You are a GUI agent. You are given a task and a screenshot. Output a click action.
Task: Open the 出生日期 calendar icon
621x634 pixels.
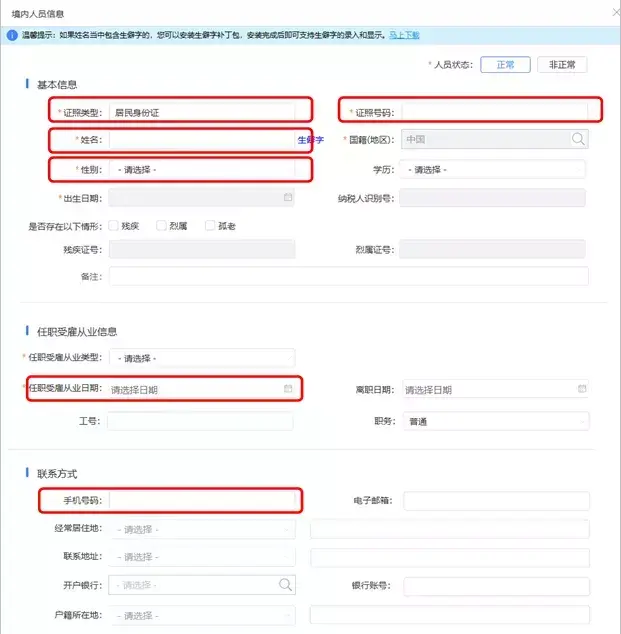pos(288,197)
